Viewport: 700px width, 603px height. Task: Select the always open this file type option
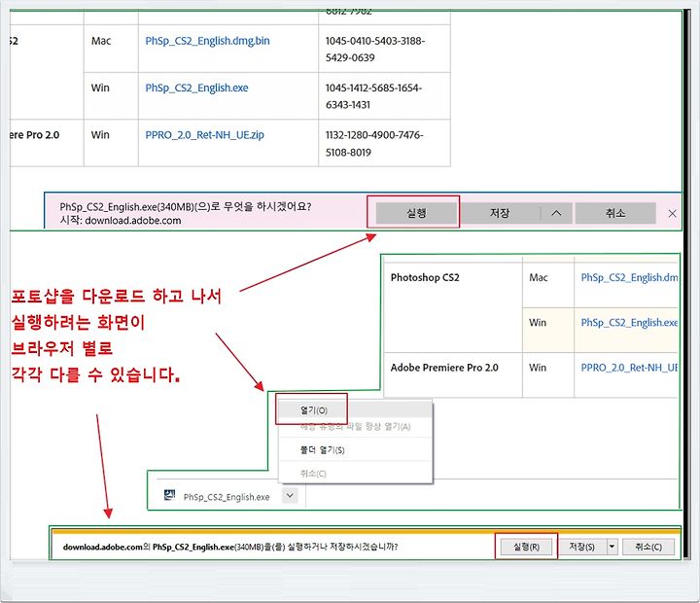pos(356,427)
